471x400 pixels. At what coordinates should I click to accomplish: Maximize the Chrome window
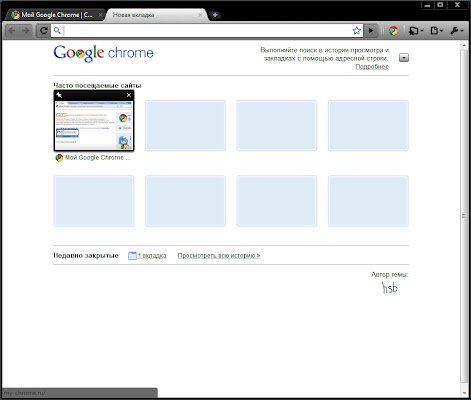[440, 5]
